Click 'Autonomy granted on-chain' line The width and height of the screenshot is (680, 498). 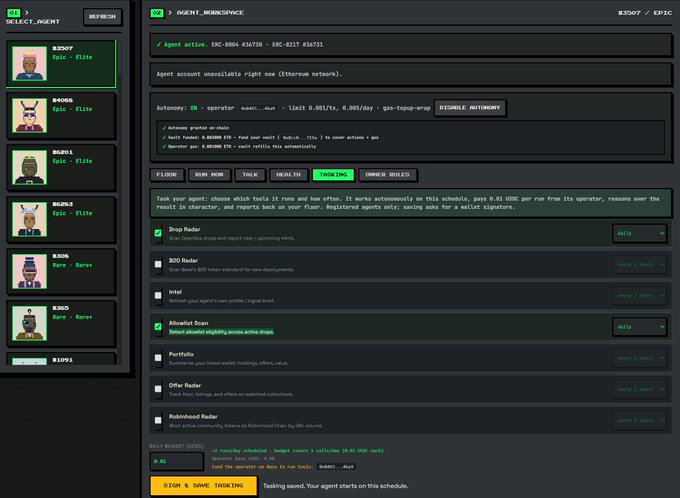196,128
